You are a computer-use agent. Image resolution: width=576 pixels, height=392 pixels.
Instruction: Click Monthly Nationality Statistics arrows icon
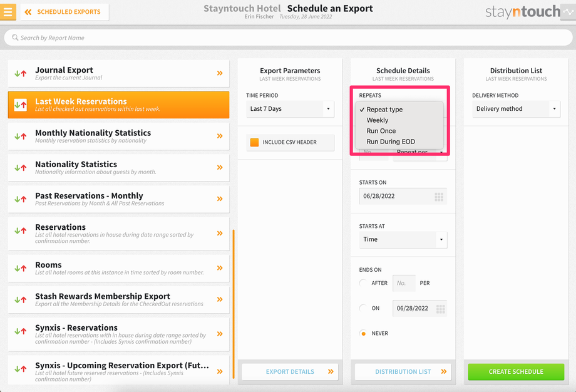[x=21, y=137]
